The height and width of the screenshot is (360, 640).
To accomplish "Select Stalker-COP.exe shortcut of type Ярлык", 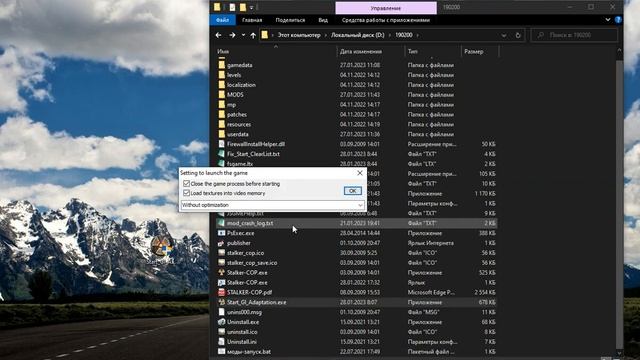I will pos(247,282).
